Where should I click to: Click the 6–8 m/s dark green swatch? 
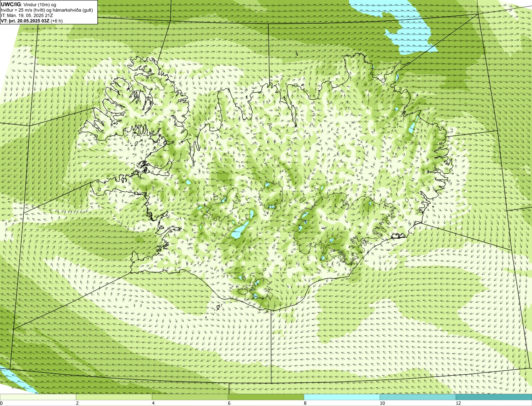(266, 397)
